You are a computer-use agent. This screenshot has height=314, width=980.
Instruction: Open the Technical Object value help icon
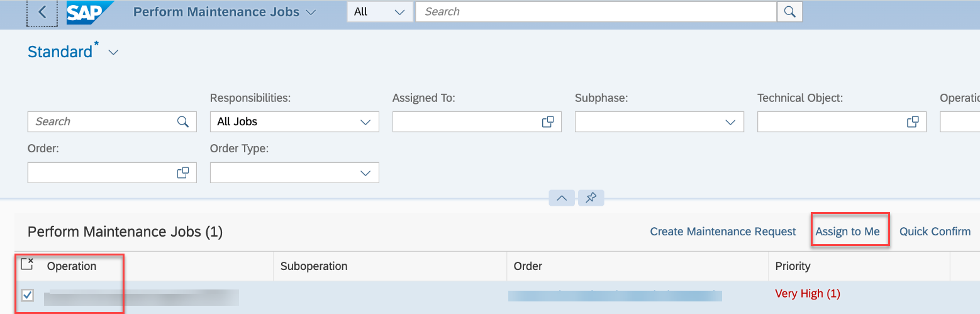click(x=913, y=122)
